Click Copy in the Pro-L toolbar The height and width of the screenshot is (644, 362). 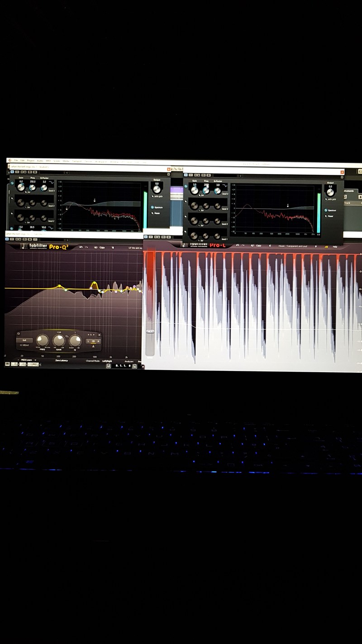coord(259,245)
